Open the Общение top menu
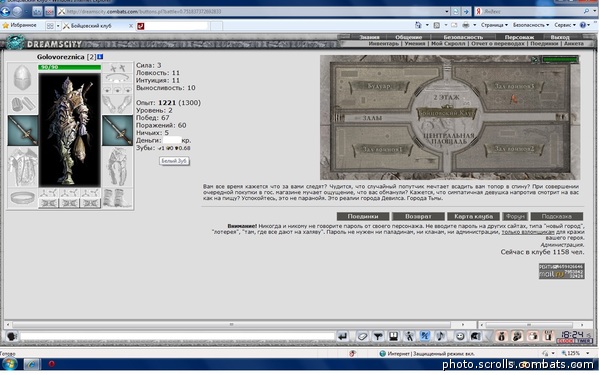 (408, 37)
